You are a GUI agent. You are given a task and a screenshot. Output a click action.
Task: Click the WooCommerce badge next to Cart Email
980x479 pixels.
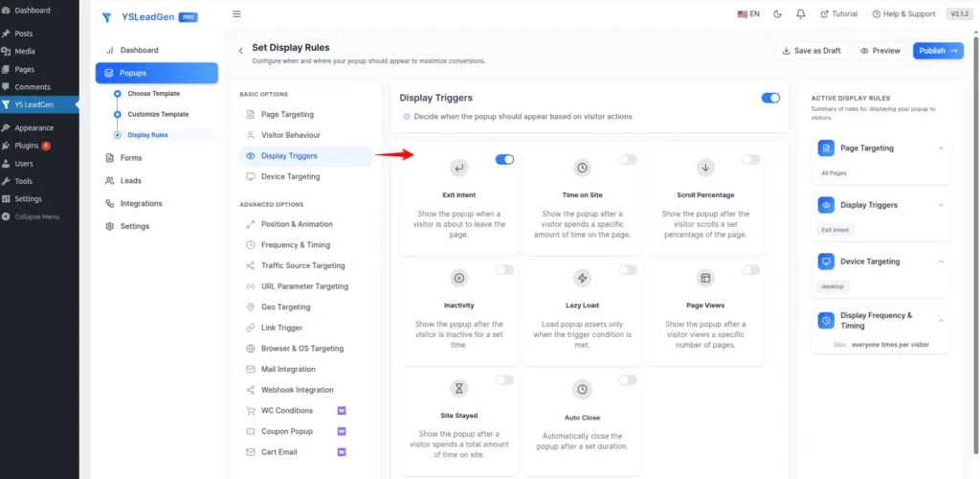(x=342, y=452)
